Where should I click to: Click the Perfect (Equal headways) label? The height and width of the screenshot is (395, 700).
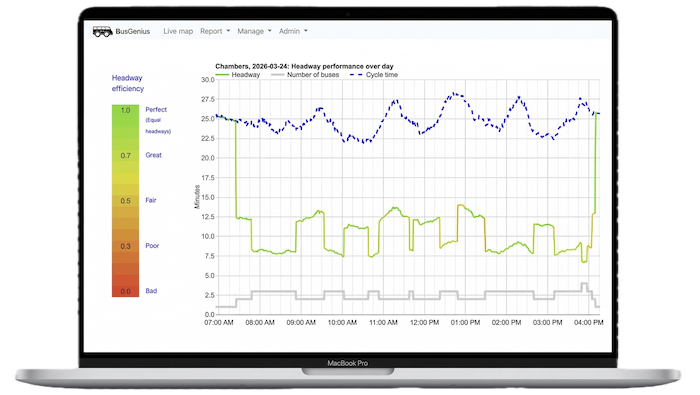pos(158,120)
